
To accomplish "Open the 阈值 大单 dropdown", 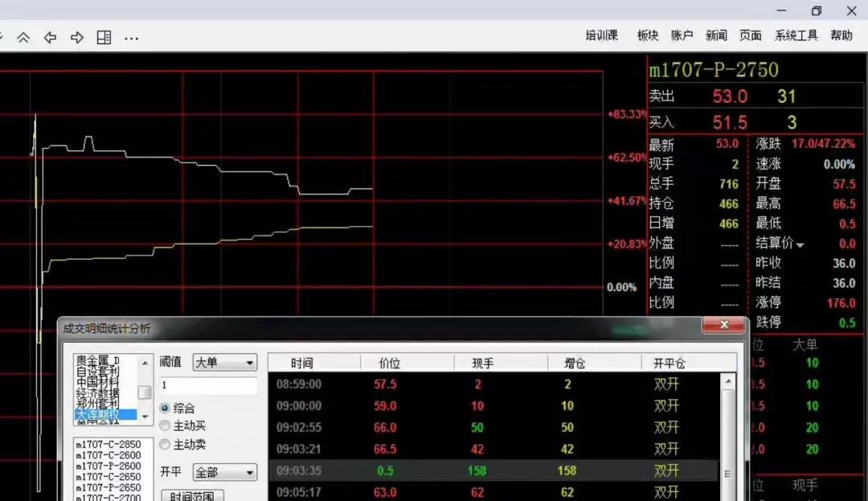I will 224,363.
